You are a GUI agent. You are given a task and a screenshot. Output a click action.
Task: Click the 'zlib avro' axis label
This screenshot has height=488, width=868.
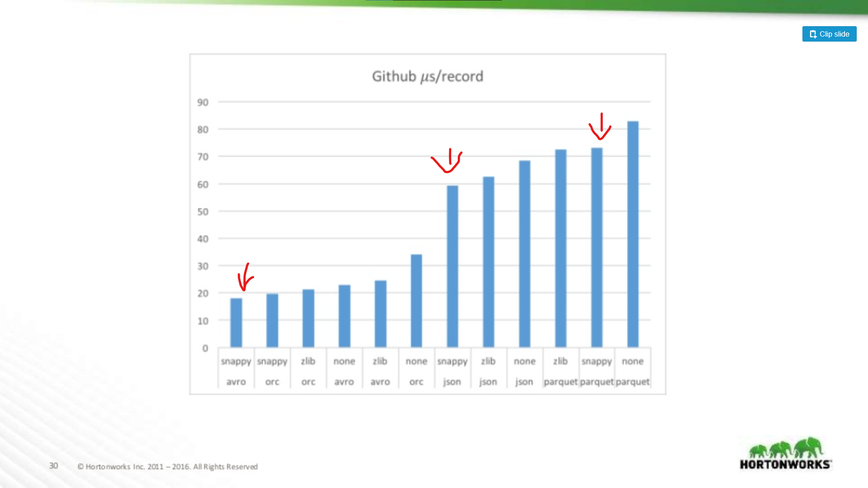[380, 371]
